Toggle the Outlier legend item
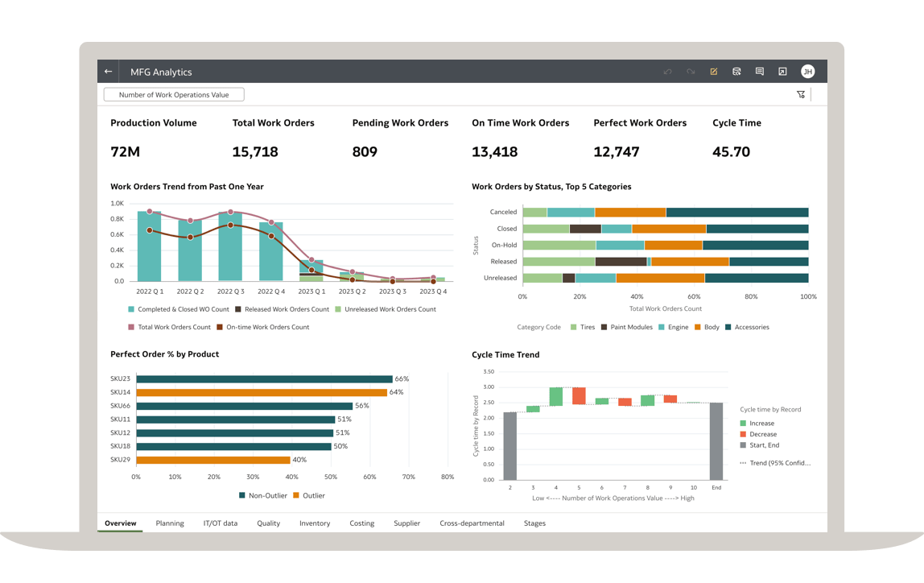The image size is (924, 583). coord(307,496)
